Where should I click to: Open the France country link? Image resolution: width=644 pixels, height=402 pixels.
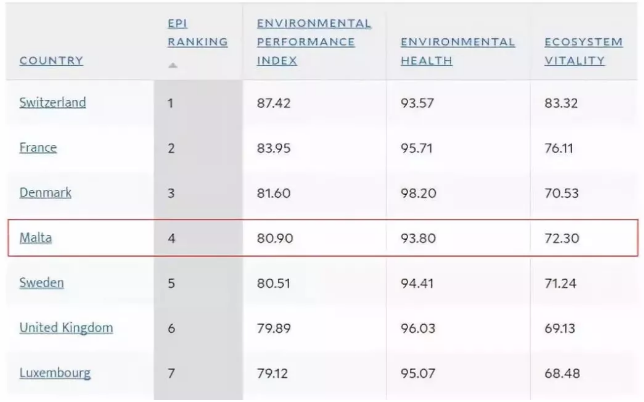38,147
